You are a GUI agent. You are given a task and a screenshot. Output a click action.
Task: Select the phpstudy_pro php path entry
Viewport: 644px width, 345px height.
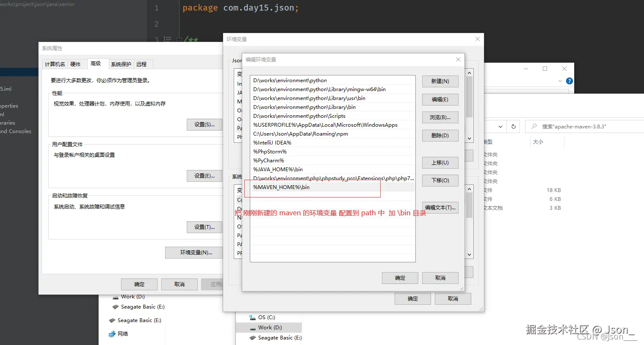coord(332,178)
